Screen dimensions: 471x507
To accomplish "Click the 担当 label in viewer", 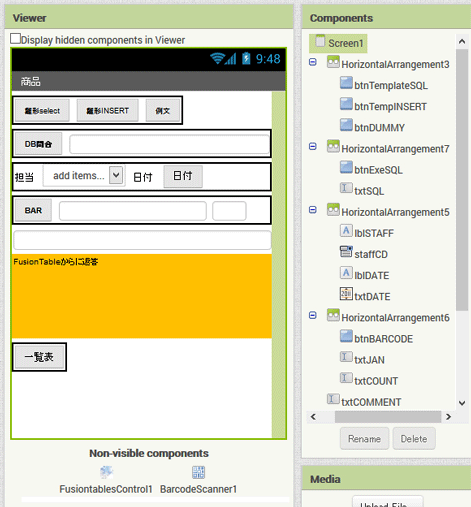I will click(24, 177).
